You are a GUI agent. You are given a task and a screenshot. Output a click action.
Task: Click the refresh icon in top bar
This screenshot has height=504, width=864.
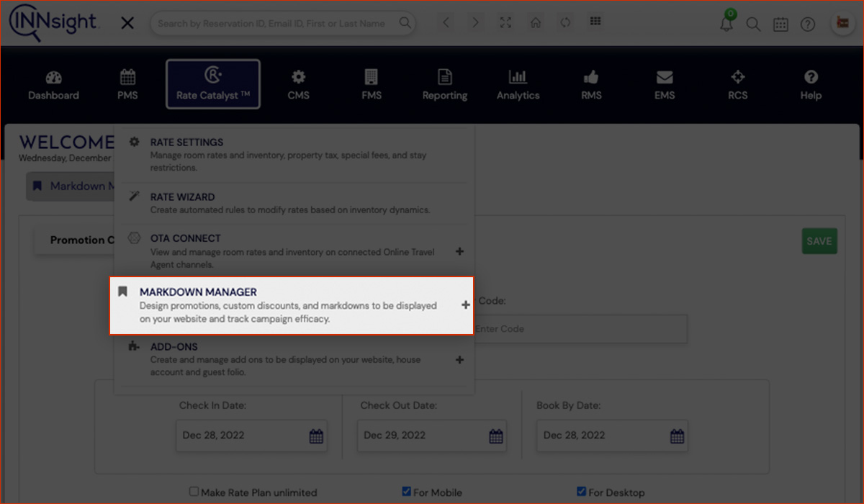pyautogui.click(x=565, y=23)
